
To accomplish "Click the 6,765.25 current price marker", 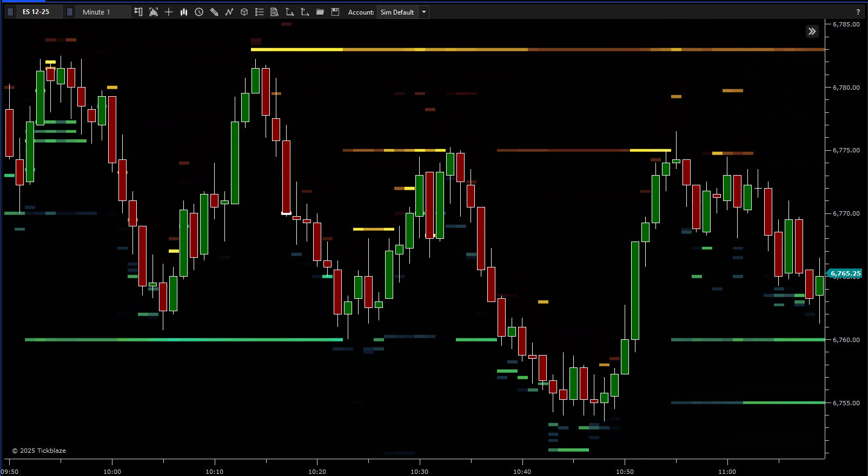I will [x=845, y=273].
